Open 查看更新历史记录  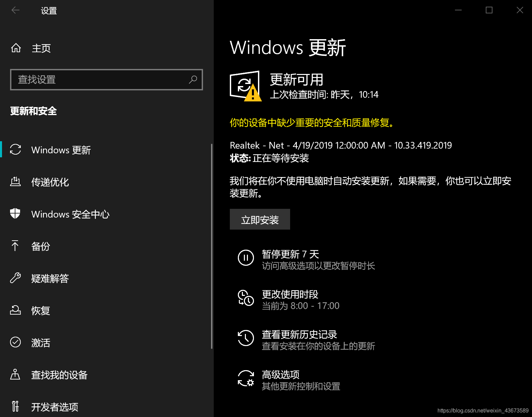coord(300,334)
